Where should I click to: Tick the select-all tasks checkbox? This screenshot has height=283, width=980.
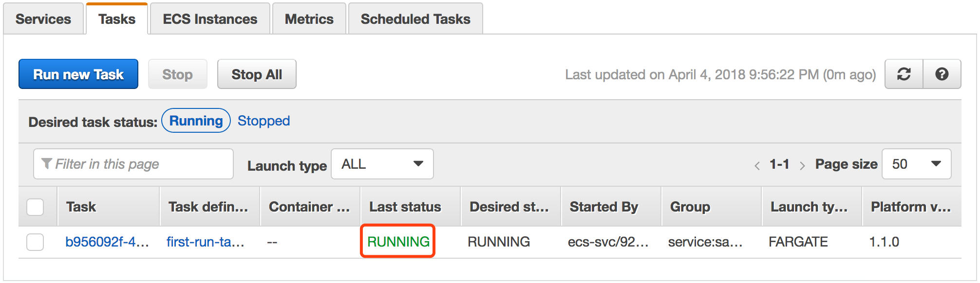(35, 207)
